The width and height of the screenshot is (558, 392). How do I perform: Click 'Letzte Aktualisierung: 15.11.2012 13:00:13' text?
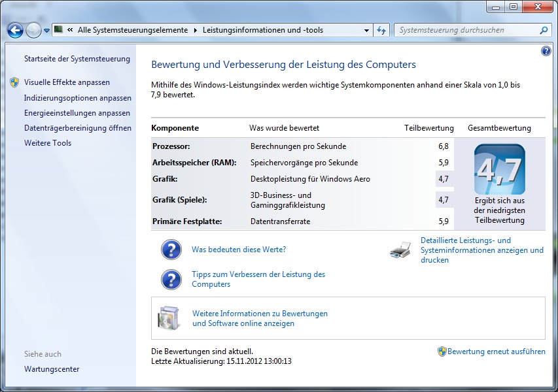coord(221,361)
